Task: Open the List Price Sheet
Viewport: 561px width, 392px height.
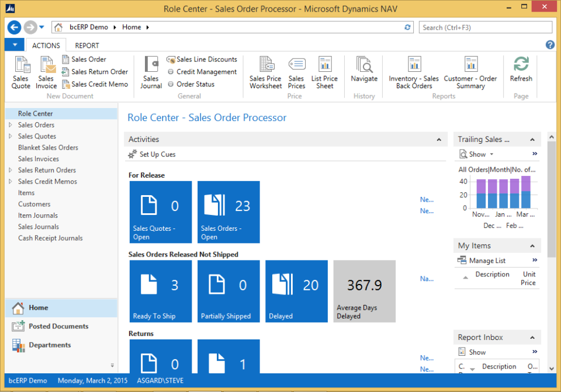Action: click(325, 70)
